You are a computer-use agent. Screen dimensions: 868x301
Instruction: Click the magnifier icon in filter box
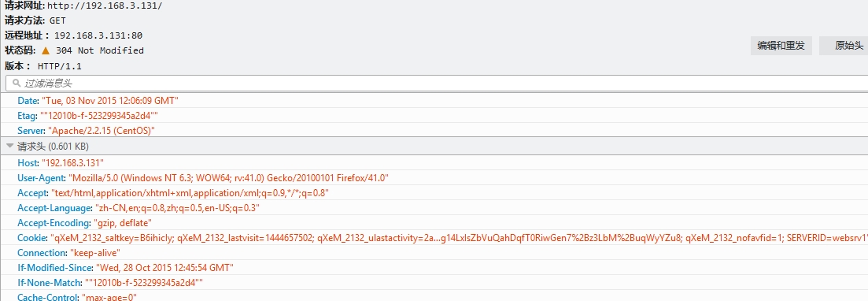(16, 84)
